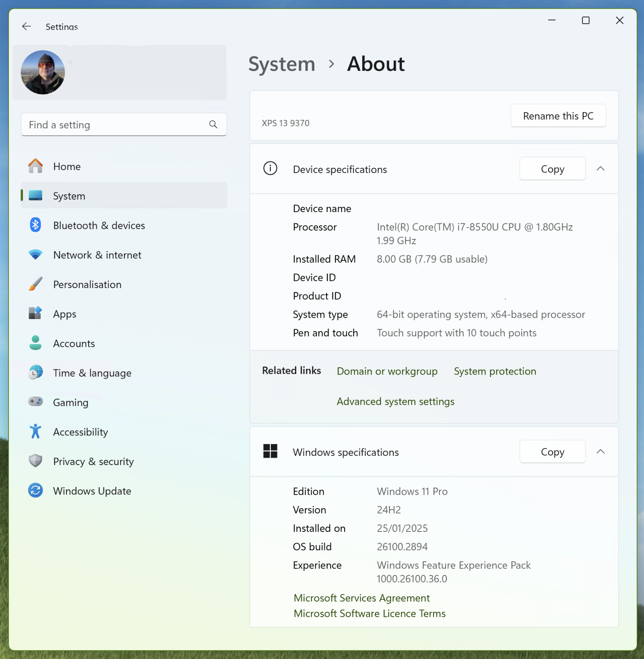Copy the Windows specifications
Image resolution: width=644 pixels, height=659 pixels.
[552, 452]
